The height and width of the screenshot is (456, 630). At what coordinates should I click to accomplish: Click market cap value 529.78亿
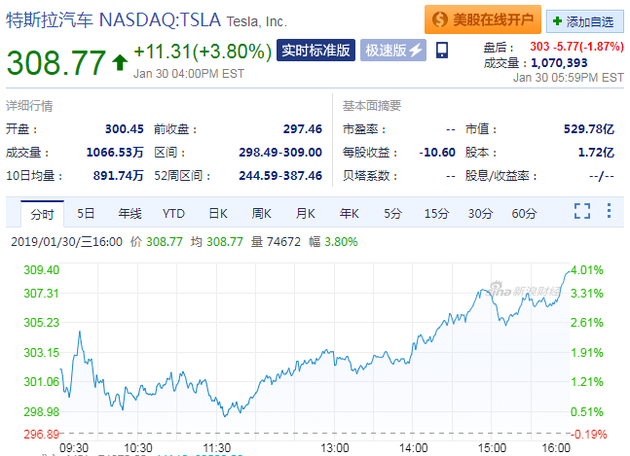coord(589,129)
